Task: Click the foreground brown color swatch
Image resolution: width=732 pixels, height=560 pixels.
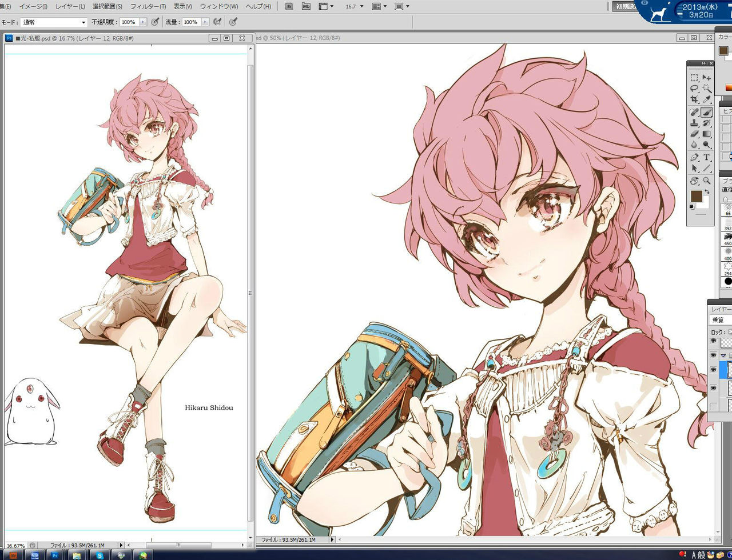Action: point(696,196)
